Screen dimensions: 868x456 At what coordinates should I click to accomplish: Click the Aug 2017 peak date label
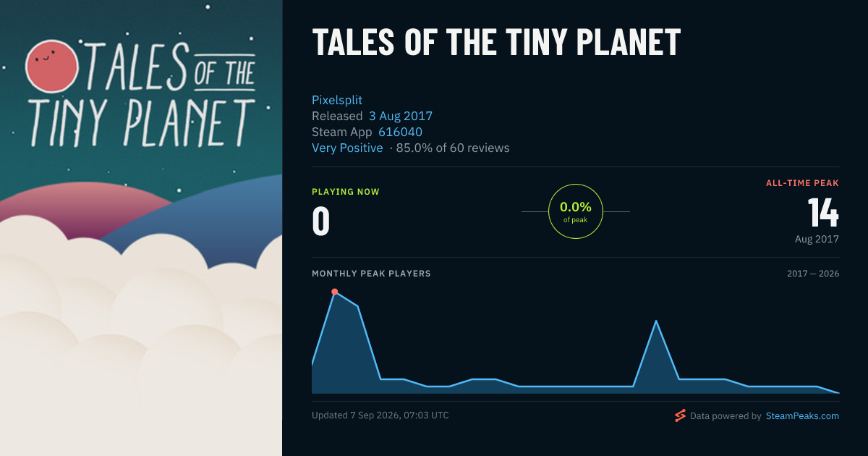coord(817,239)
